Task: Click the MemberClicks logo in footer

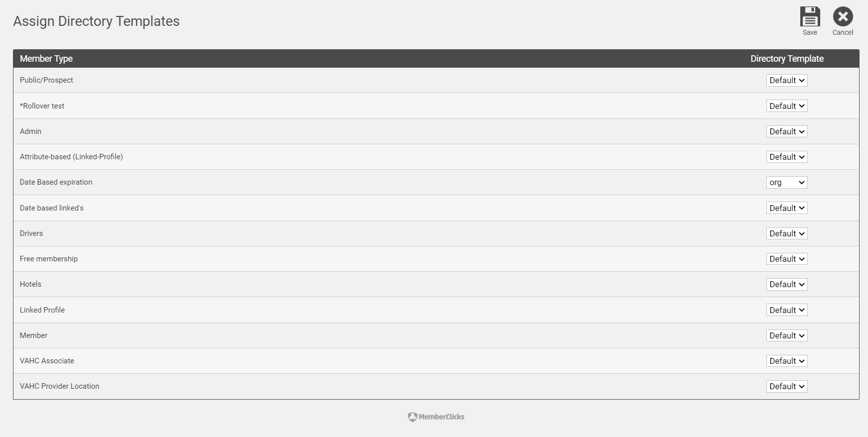Action: (436, 417)
